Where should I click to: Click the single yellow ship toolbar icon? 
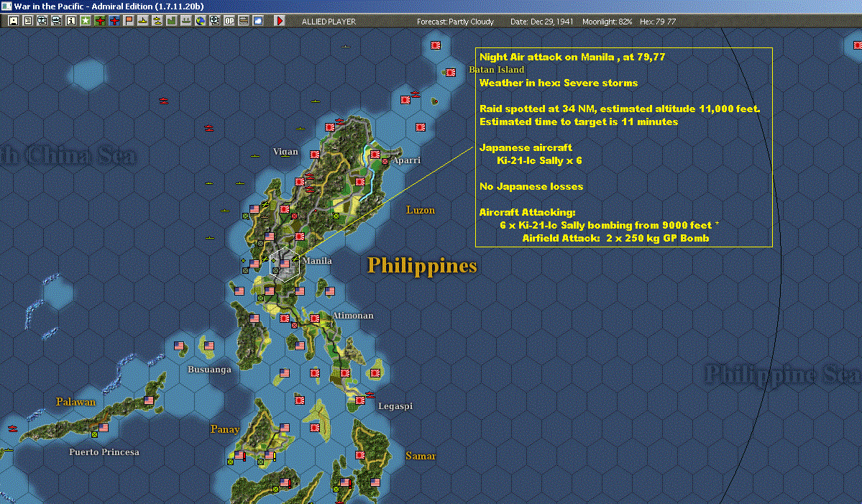(x=142, y=21)
